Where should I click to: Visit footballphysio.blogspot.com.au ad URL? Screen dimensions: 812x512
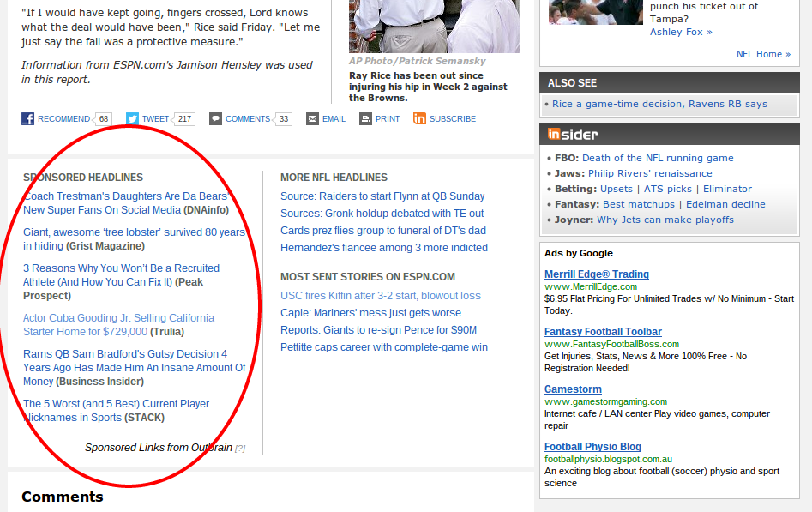pyautogui.click(x=608, y=459)
